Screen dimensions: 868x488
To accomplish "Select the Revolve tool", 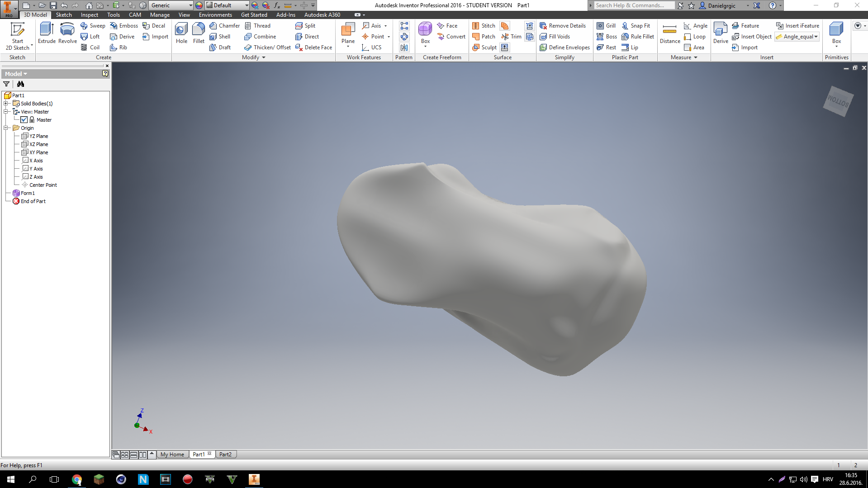I will [x=67, y=33].
